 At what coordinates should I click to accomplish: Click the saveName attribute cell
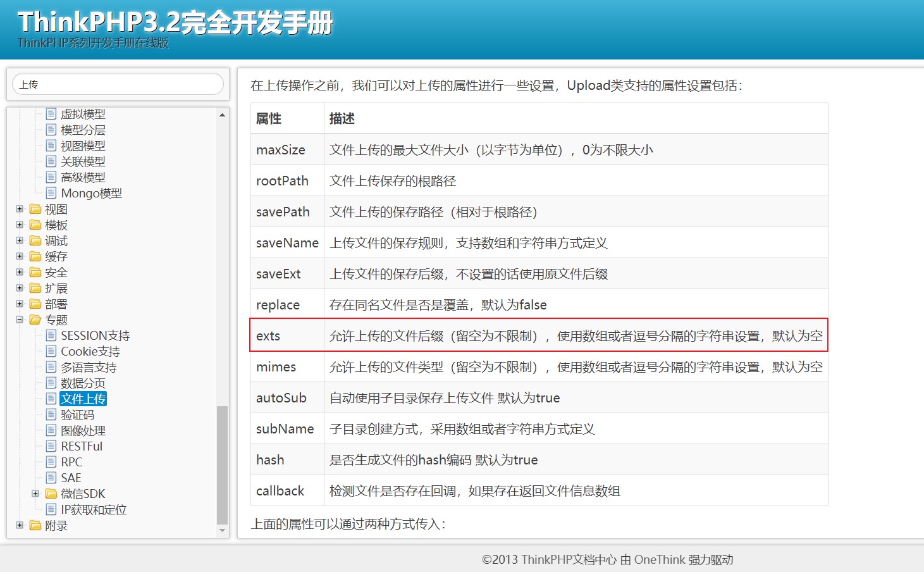tap(288, 242)
